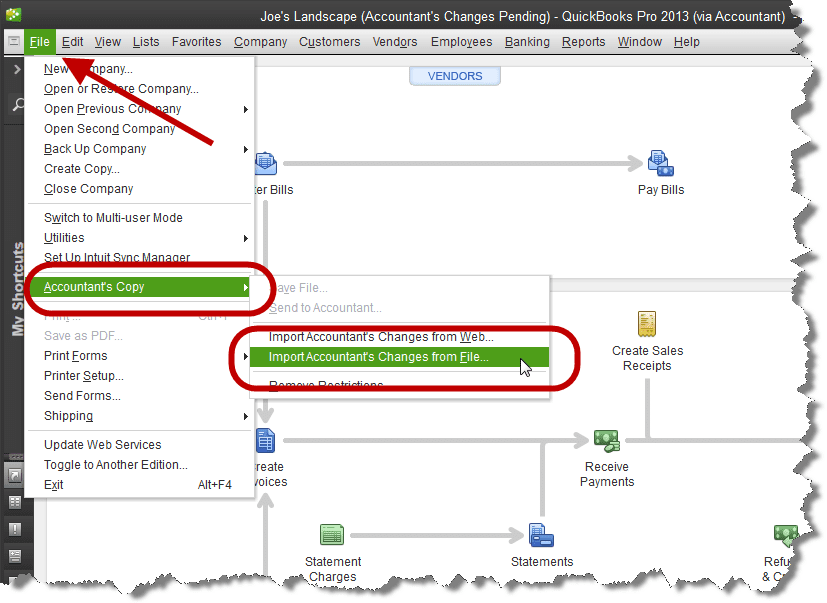Image resolution: width=827 pixels, height=603 pixels.
Task: Expand the Utilities submenu
Action: (x=246, y=238)
